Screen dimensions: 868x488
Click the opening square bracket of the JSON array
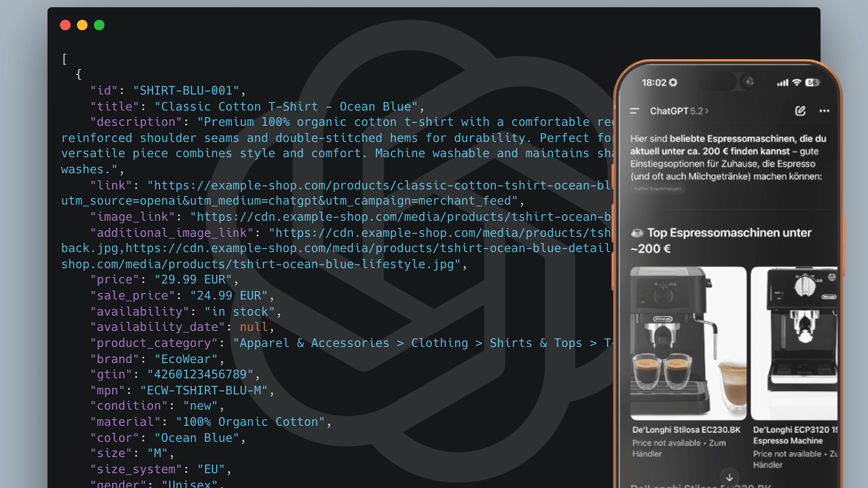coord(65,59)
